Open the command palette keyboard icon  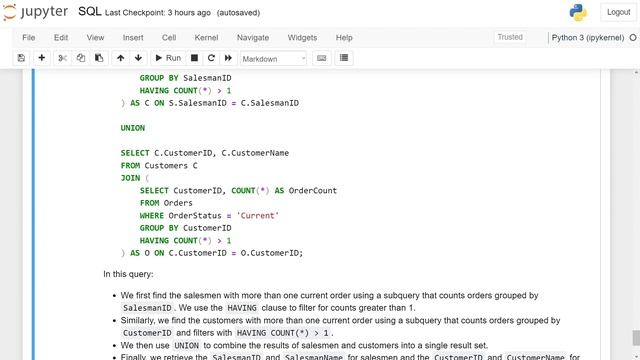click(322, 58)
